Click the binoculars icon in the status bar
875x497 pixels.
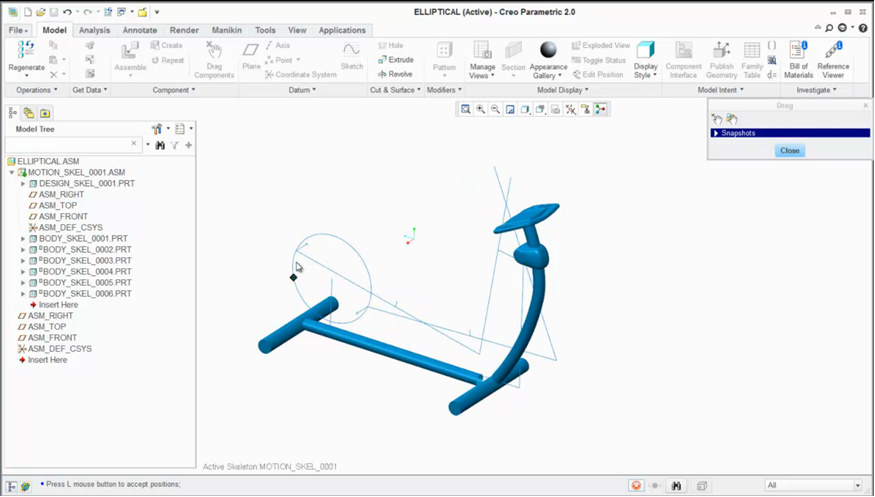click(x=676, y=486)
